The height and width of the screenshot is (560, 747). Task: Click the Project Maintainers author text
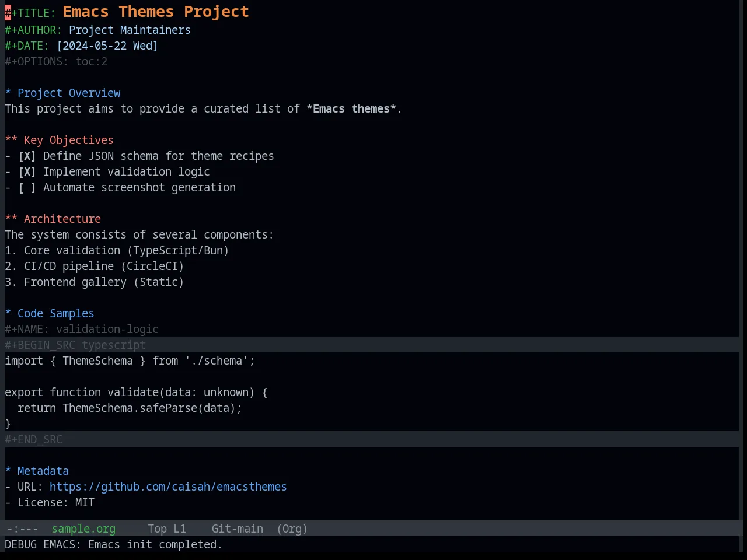point(130,30)
